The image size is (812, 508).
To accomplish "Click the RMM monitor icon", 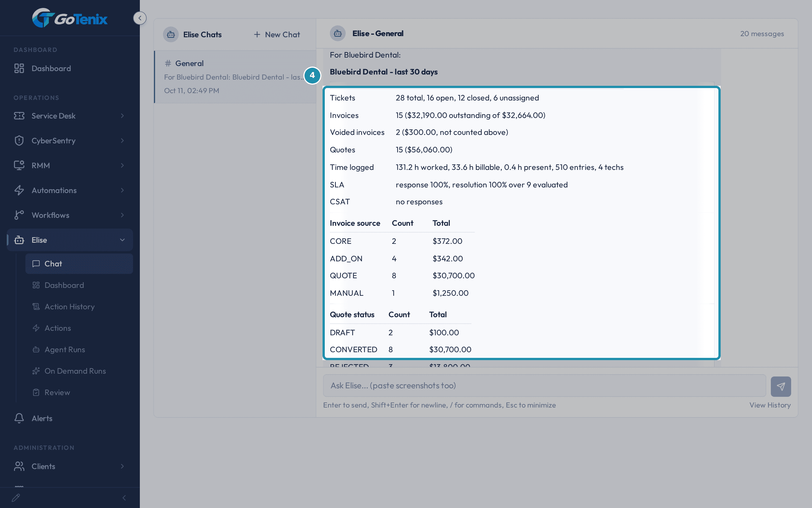I will [x=19, y=165].
